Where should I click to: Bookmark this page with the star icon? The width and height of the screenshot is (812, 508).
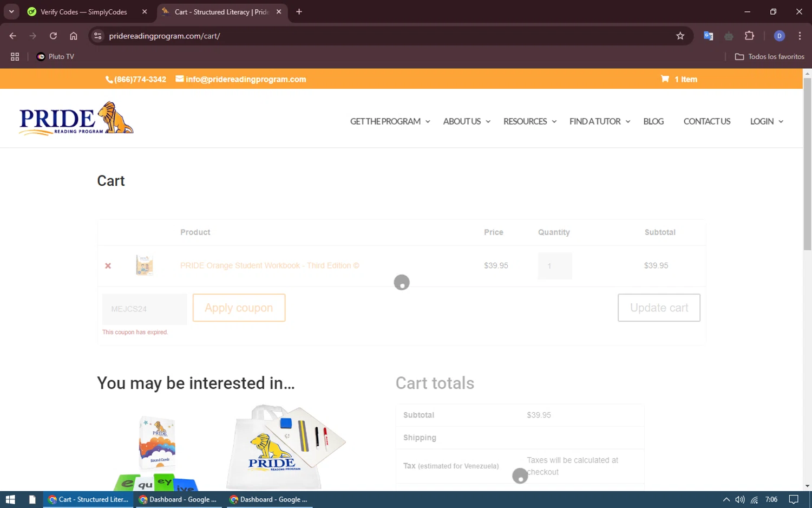tap(680, 36)
